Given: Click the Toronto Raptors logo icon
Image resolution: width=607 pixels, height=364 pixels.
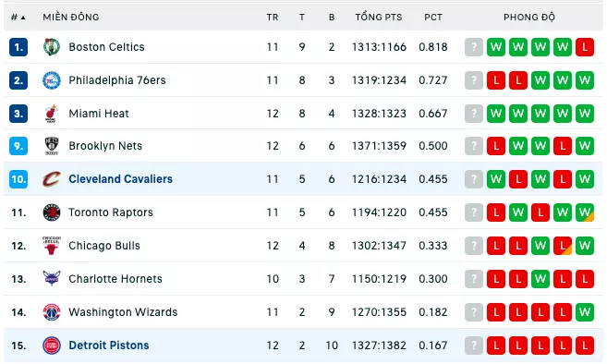Looking at the screenshot, I should point(52,212).
